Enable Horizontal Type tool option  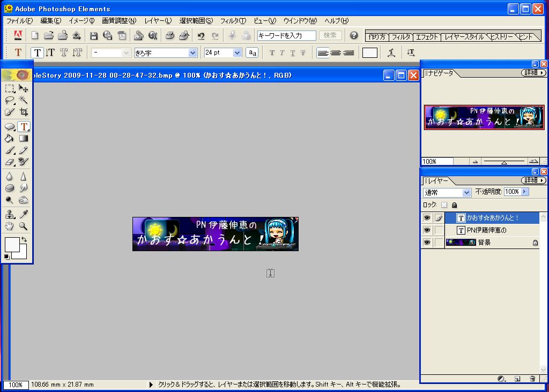(37, 53)
